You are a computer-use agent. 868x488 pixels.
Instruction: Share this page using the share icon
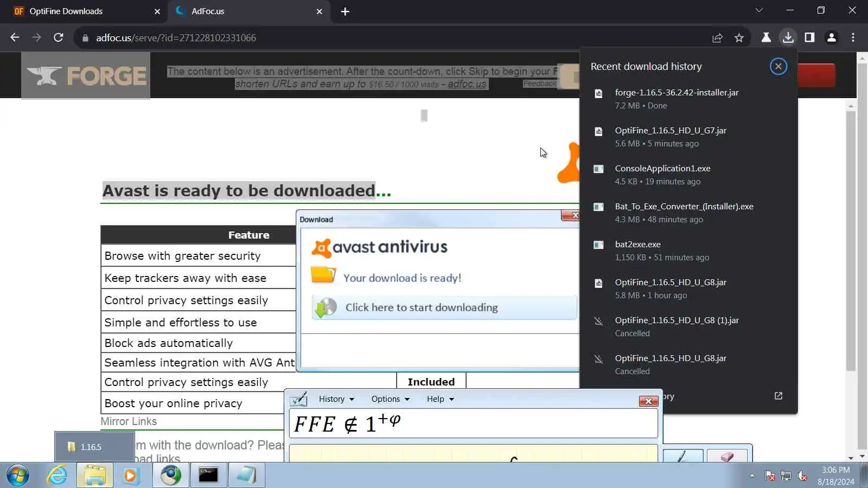point(717,37)
